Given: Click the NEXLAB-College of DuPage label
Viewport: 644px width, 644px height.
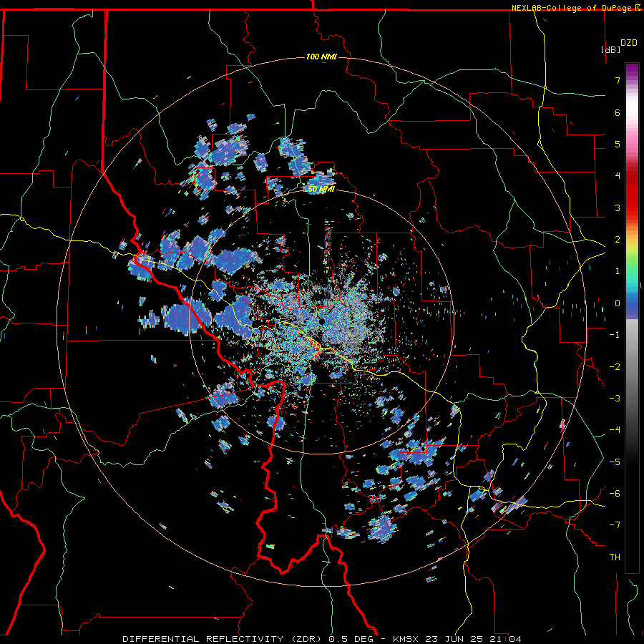Looking at the screenshot, I should 571,8.
